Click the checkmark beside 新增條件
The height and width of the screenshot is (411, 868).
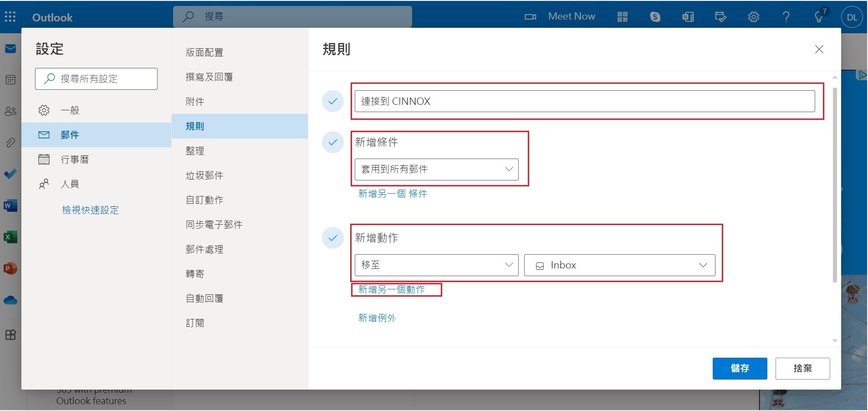click(x=333, y=142)
